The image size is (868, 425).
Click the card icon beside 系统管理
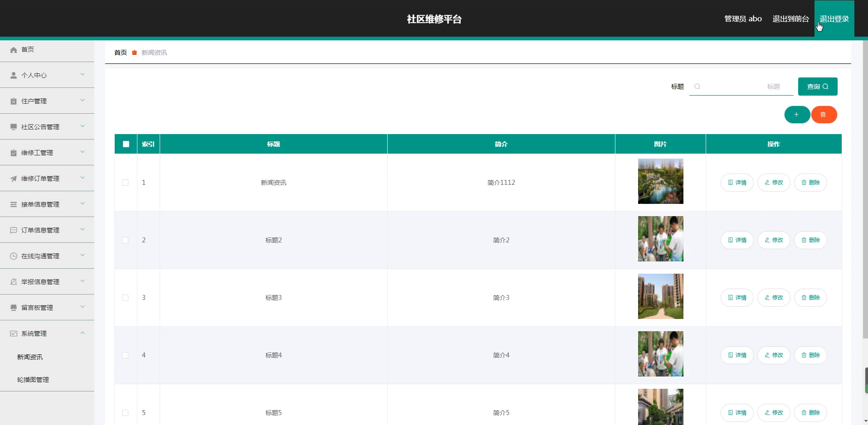click(x=14, y=333)
